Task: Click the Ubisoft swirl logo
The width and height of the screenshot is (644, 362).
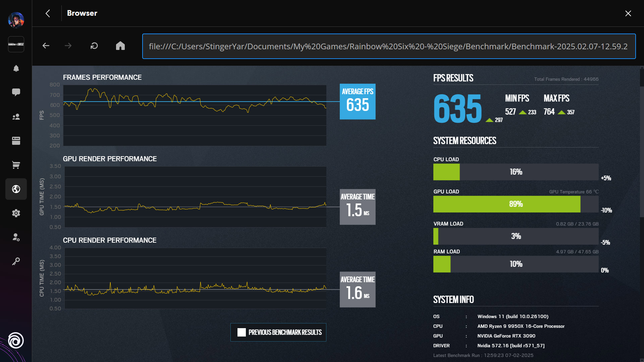Action: click(x=16, y=341)
